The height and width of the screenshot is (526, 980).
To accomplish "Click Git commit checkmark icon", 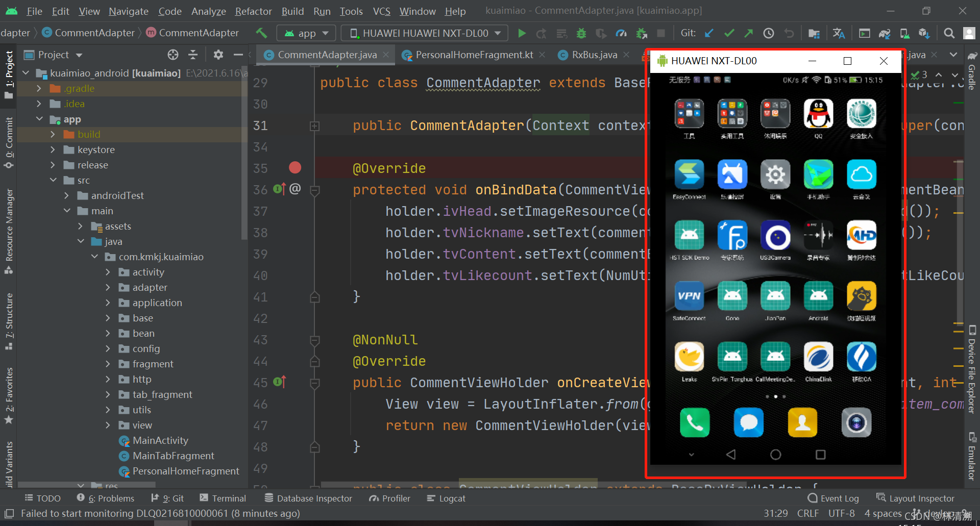I will tap(729, 33).
